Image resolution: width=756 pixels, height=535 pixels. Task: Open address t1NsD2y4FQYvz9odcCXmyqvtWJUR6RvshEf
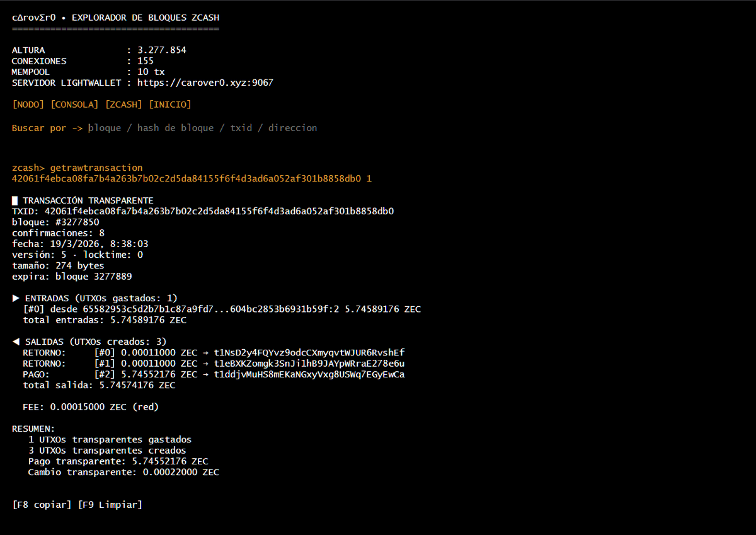pyautogui.click(x=309, y=353)
